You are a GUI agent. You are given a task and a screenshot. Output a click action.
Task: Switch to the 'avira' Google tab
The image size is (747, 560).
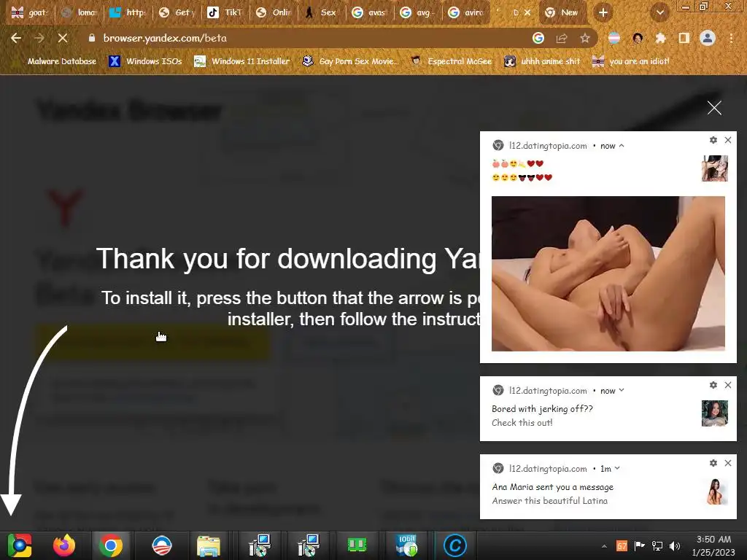click(x=466, y=13)
